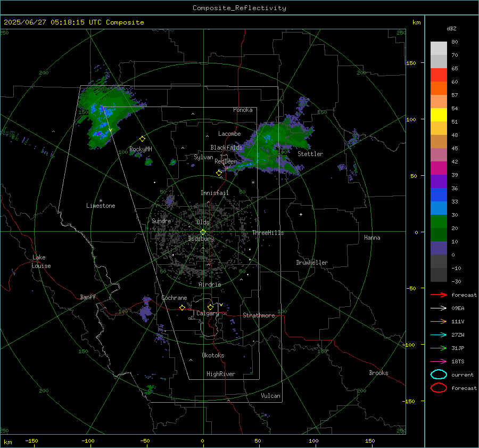Click the 10 dBZ purple color swatch
The image size is (479, 448).
[x=439, y=248]
